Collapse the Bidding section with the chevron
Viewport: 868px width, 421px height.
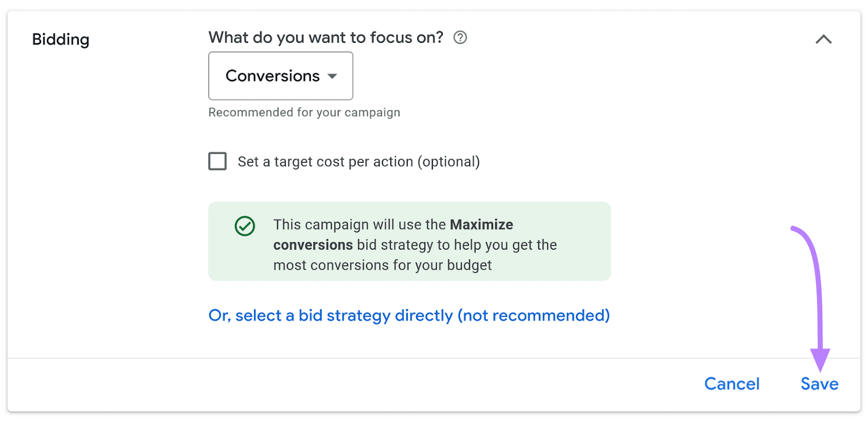(824, 39)
